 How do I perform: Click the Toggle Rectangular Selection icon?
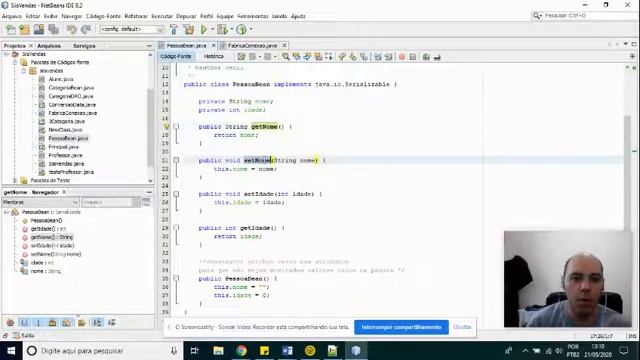tap(329, 57)
